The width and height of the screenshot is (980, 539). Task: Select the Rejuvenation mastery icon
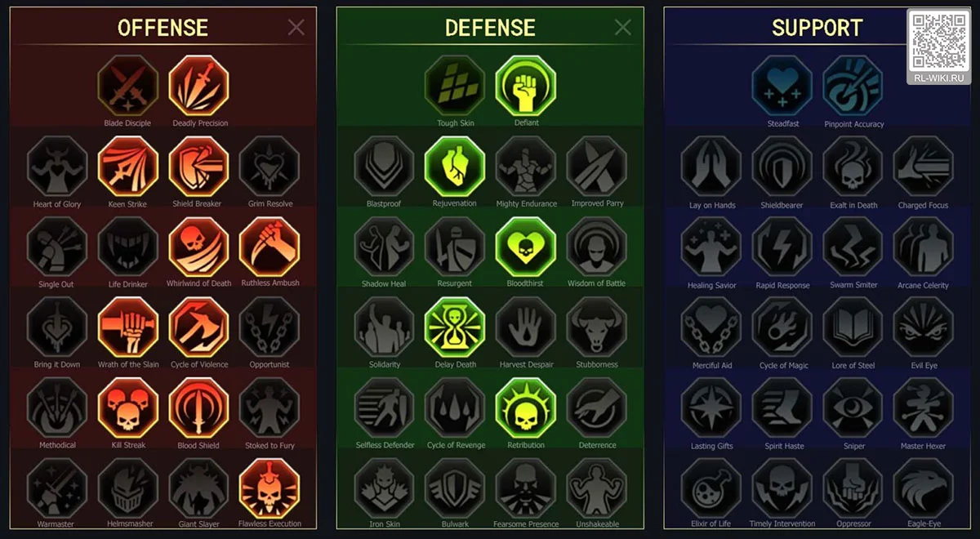455,166
